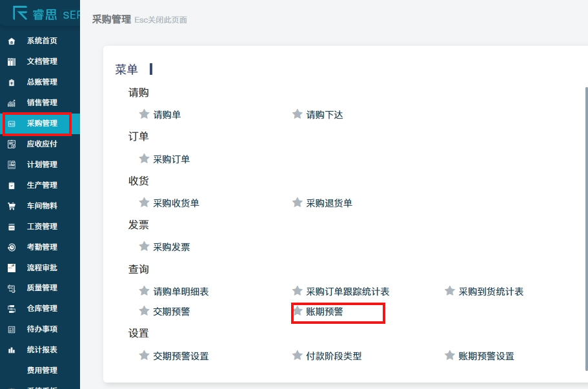Open 销售管理 in the sidebar
Screen dimensions: 588x389
42,103
